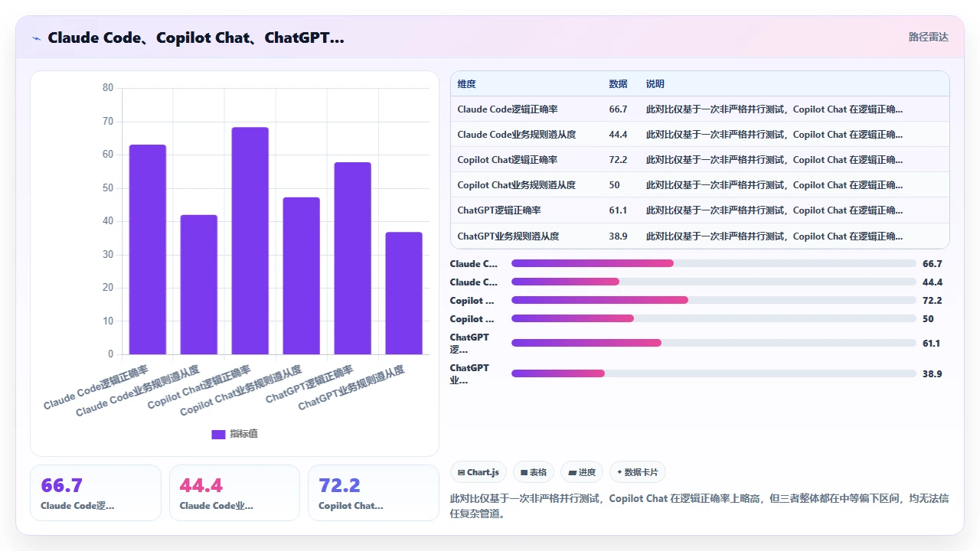Click the 路径雷达 label in the header
The width and height of the screenshot is (980, 551).
click(928, 37)
